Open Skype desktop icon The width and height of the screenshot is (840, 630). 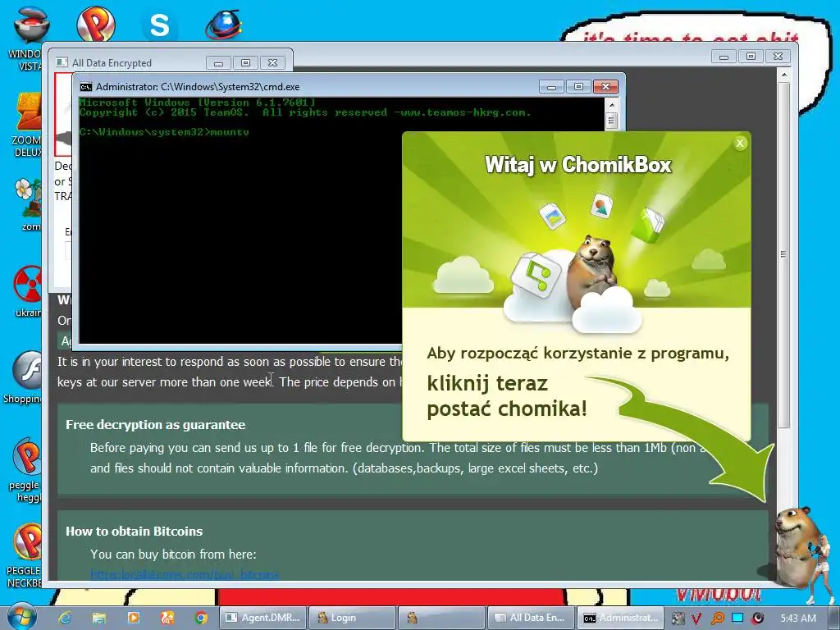pos(159,25)
